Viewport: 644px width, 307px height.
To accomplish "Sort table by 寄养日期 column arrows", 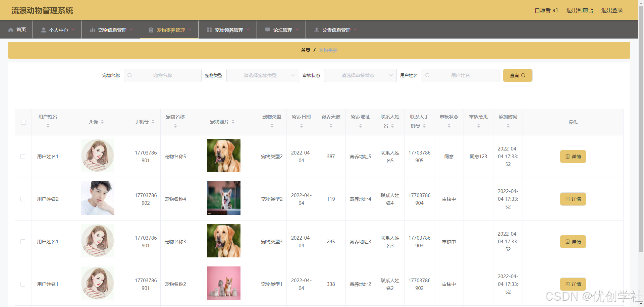I will click(302, 126).
